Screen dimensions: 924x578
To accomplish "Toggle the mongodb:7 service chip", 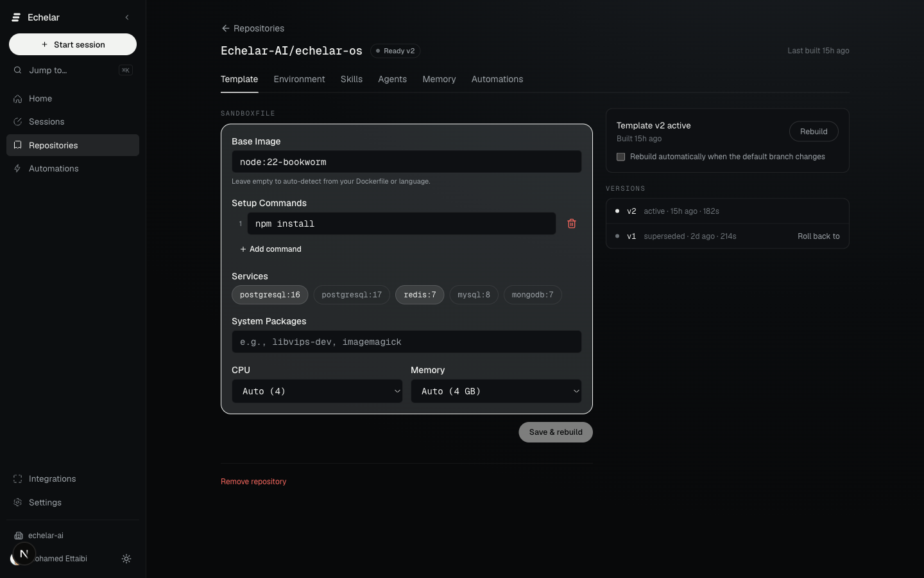I will click(533, 295).
